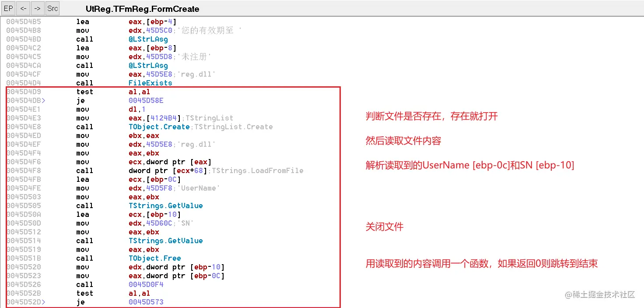Screen dimensions: 644x308
Task: Follow the call to 0045D0F4
Action: [x=146, y=284]
